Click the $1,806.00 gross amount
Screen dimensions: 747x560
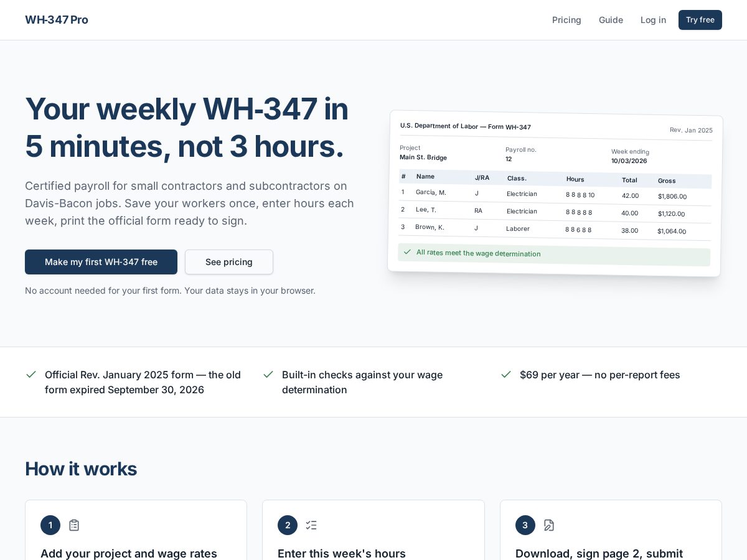(672, 197)
